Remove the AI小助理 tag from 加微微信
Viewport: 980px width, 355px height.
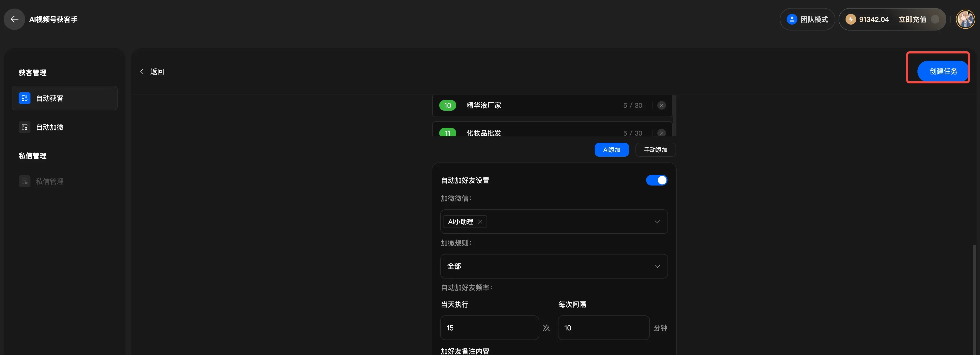coord(480,222)
